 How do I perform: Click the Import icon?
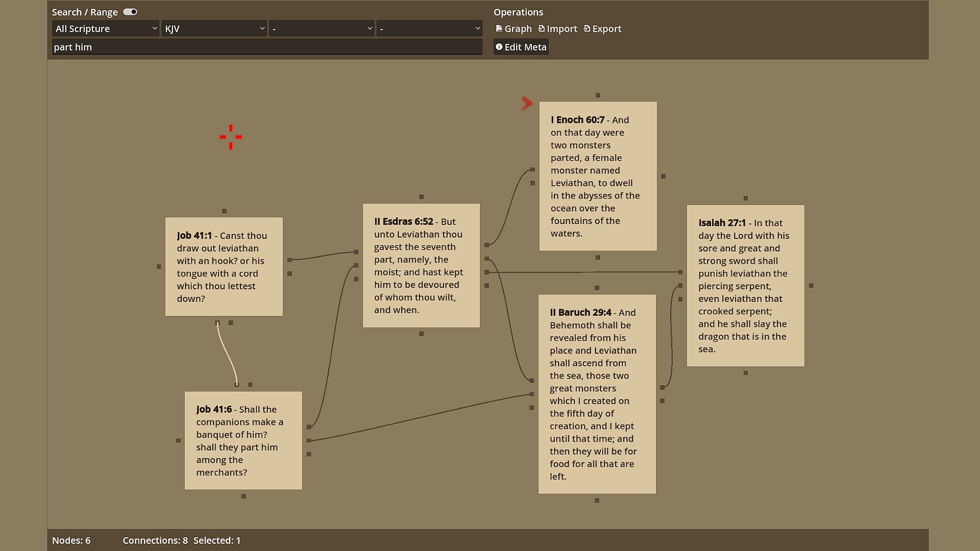click(x=542, y=29)
